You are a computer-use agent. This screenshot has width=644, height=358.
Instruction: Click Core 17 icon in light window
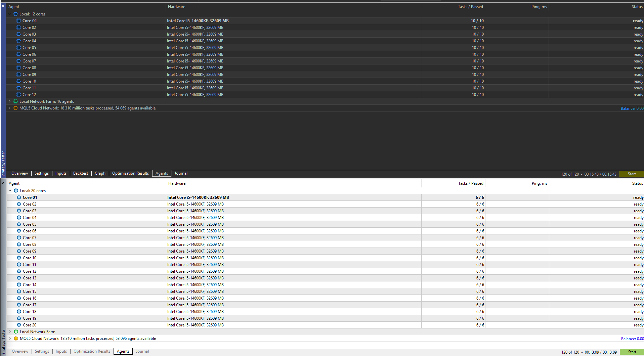(x=19, y=305)
